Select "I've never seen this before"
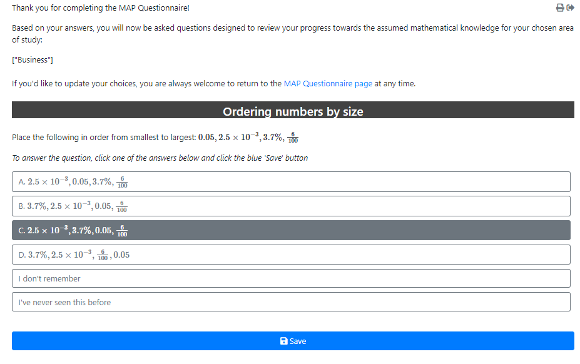 tap(291, 302)
